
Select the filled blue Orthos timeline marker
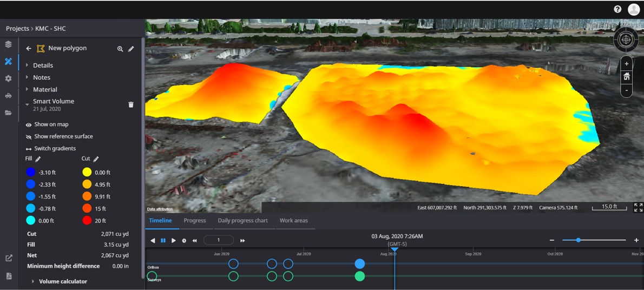point(359,263)
